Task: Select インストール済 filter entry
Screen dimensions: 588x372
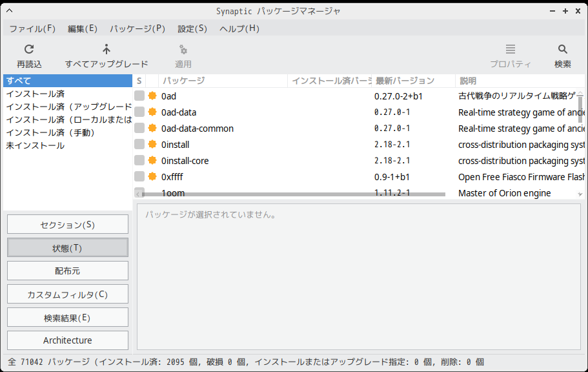Action: 68,94
